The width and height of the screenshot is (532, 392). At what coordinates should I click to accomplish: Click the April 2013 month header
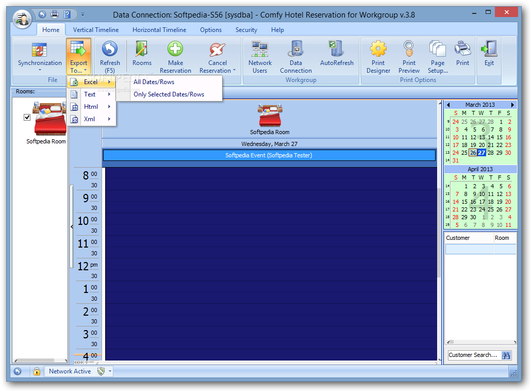pyautogui.click(x=480, y=169)
